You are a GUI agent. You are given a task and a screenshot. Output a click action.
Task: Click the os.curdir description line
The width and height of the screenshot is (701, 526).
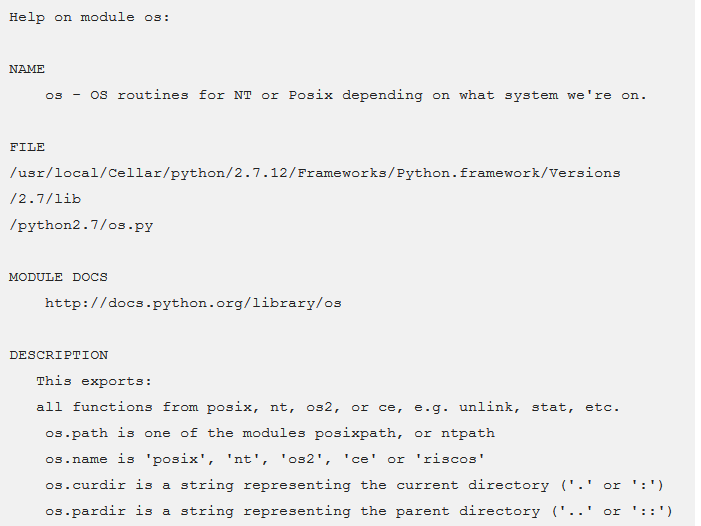355,485
